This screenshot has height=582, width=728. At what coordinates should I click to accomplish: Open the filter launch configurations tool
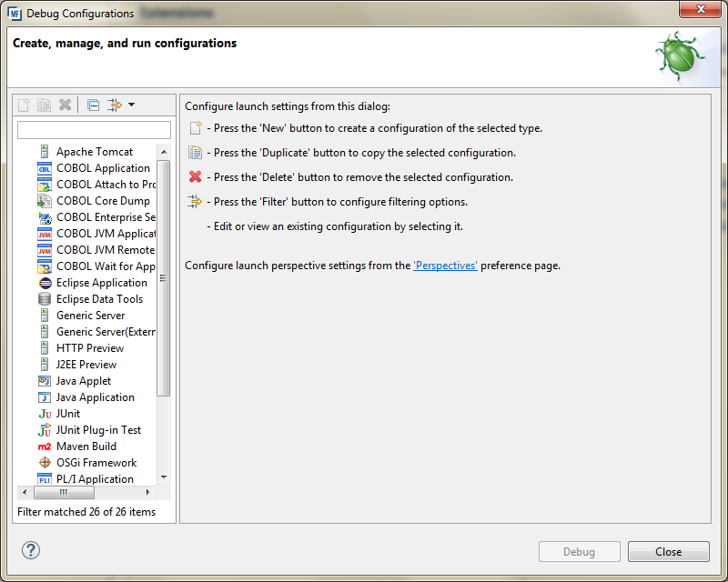coord(114,104)
